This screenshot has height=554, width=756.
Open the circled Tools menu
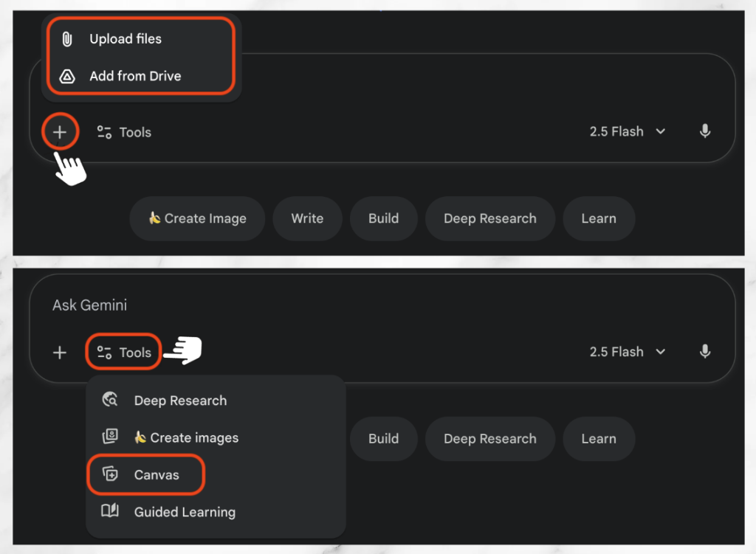coord(124,353)
